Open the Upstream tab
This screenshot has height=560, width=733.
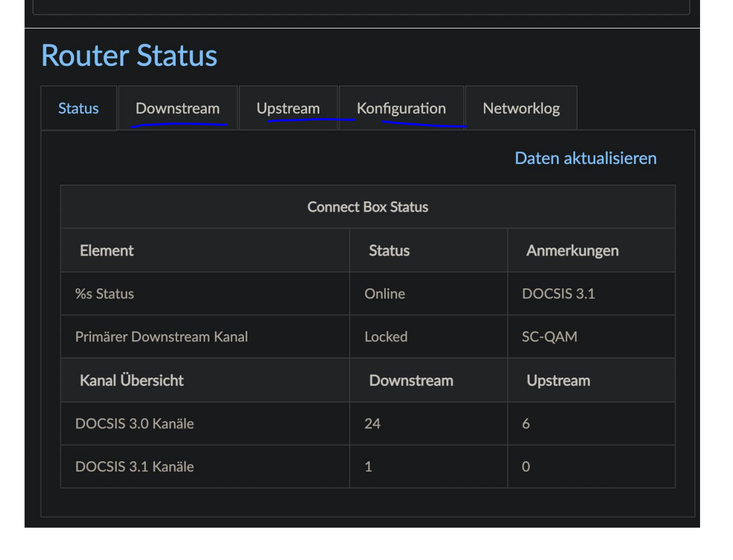(x=288, y=108)
